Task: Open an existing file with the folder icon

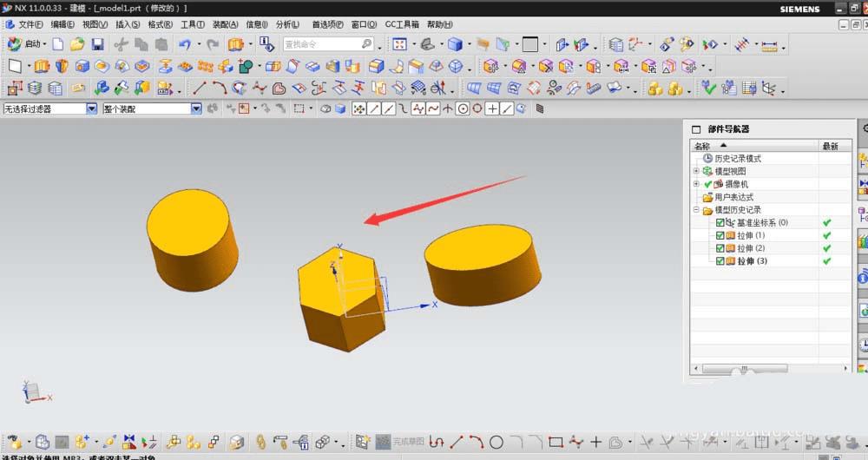Action: 77,44
